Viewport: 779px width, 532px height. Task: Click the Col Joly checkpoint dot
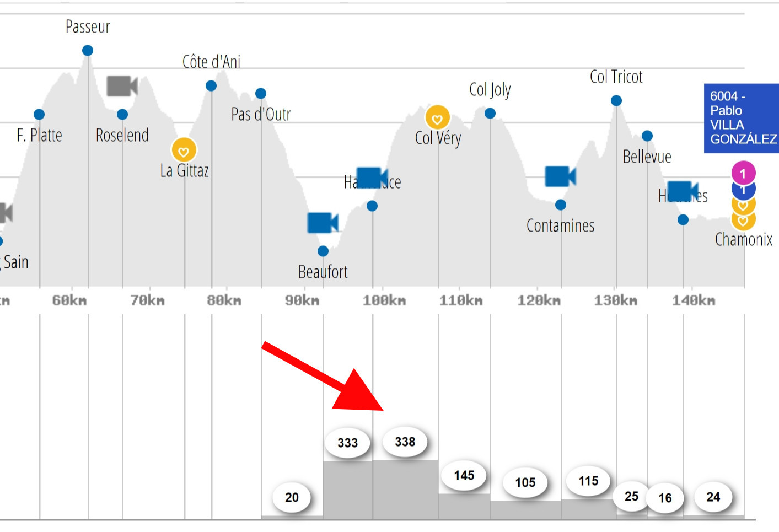pos(490,114)
